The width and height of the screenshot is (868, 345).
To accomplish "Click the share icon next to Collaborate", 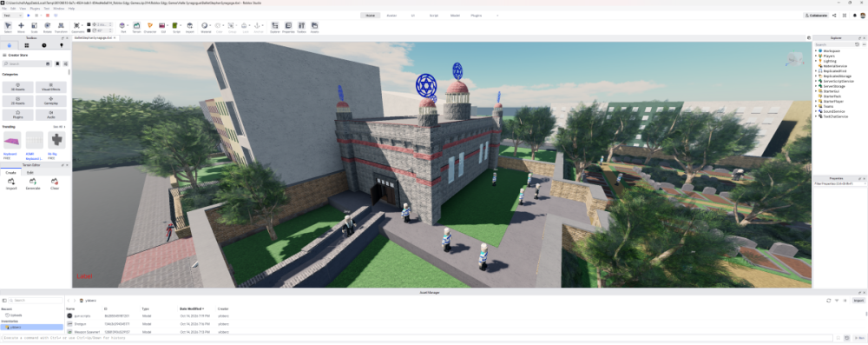I will tap(834, 16).
